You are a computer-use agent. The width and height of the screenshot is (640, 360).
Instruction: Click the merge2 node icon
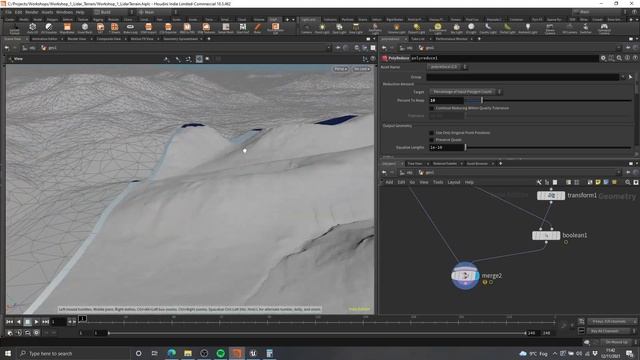tap(465, 276)
